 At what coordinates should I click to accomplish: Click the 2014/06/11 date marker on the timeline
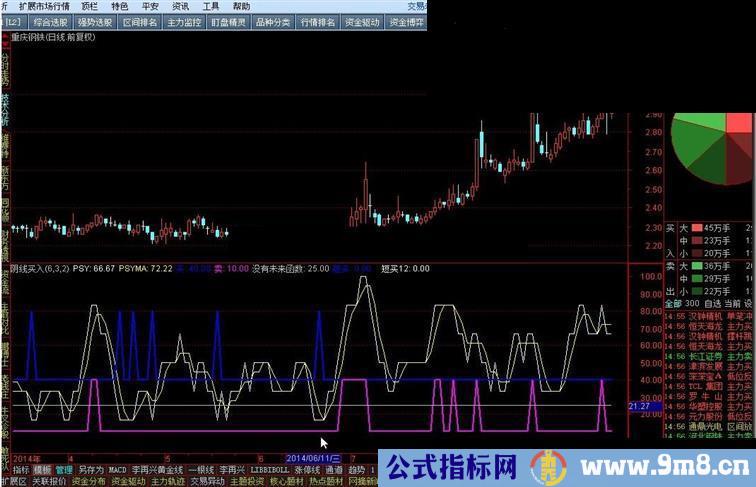click(x=314, y=458)
